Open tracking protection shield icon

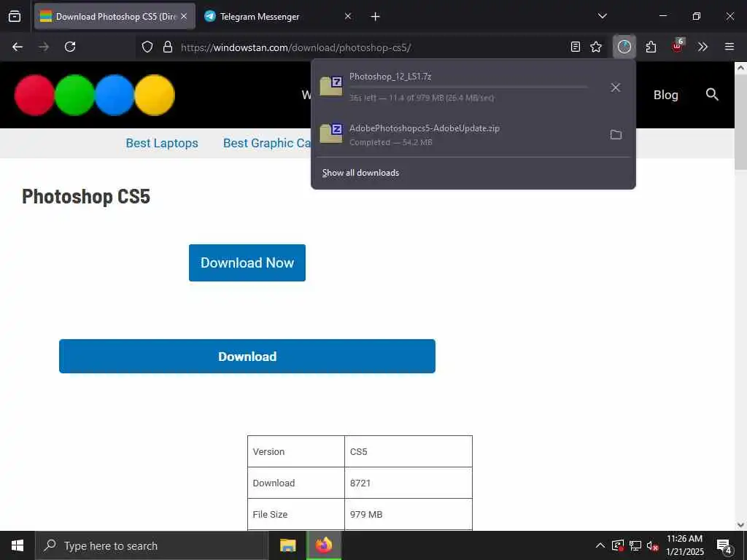point(147,47)
